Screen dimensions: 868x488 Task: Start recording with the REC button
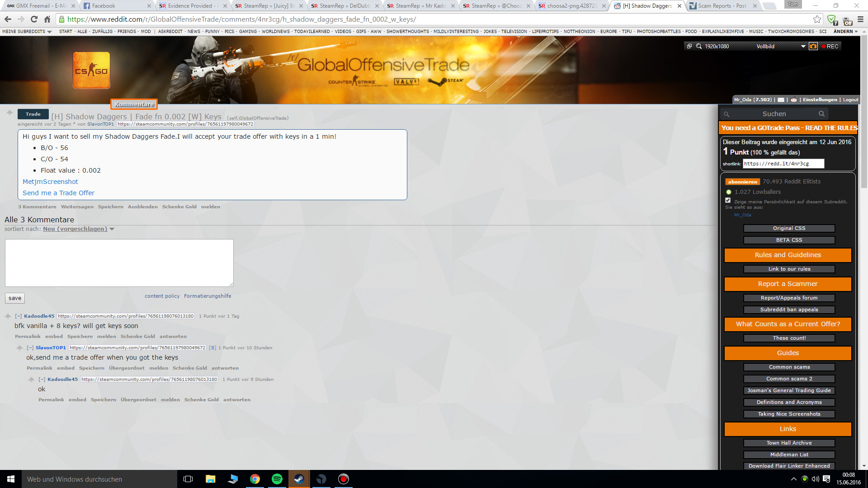point(830,46)
